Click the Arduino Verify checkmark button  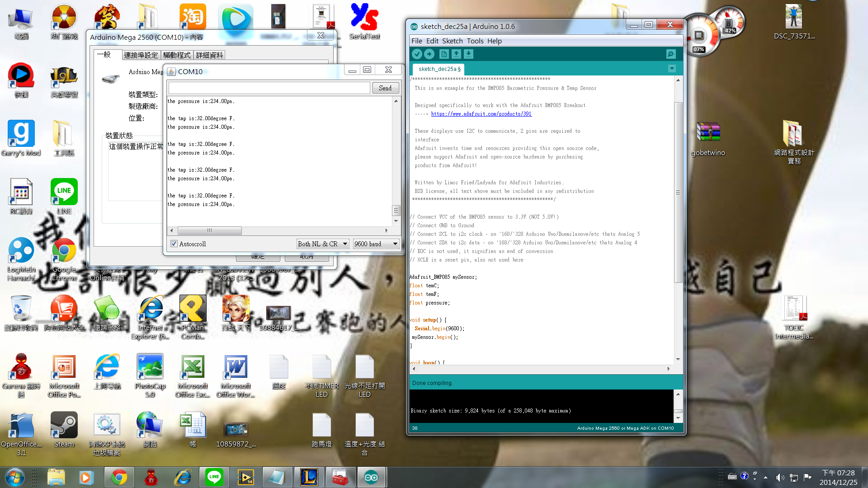pyautogui.click(x=417, y=54)
